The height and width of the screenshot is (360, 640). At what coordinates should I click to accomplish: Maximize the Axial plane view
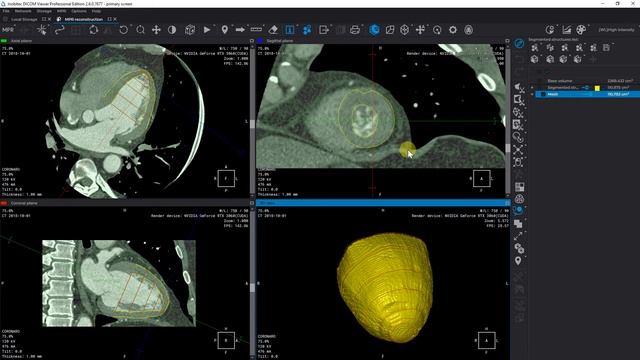[x=251, y=41]
